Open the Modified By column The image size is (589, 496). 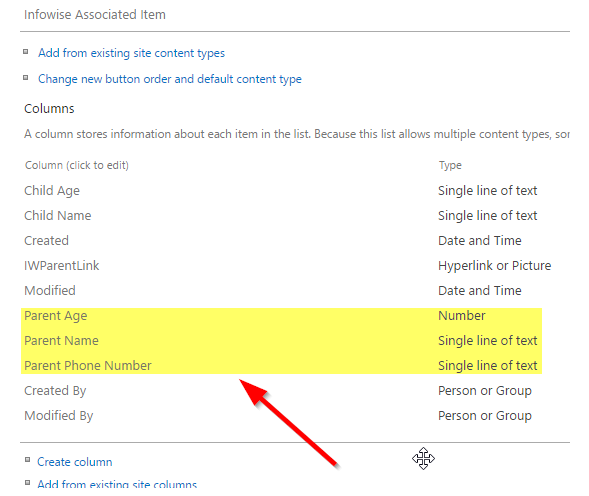point(59,416)
